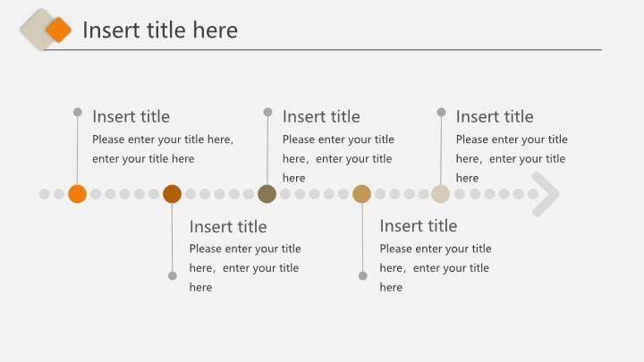644x362 pixels.
Task: Select the beige diamond behind the orange one
Action: pyautogui.click(x=35, y=29)
